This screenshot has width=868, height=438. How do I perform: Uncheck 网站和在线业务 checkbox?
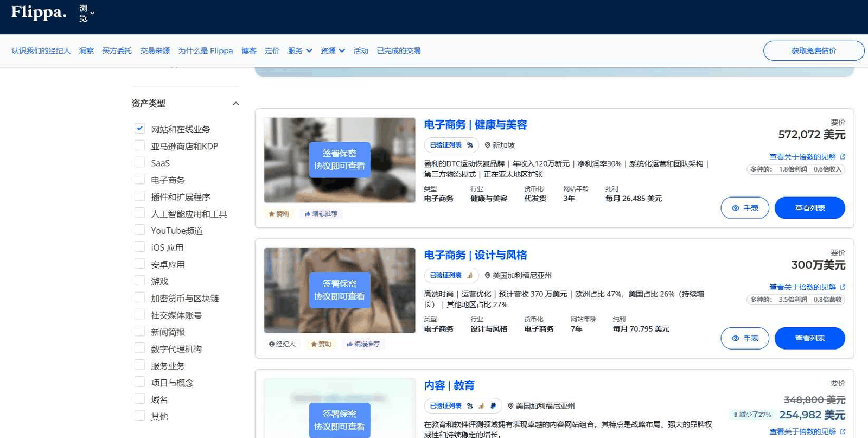(139, 129)
